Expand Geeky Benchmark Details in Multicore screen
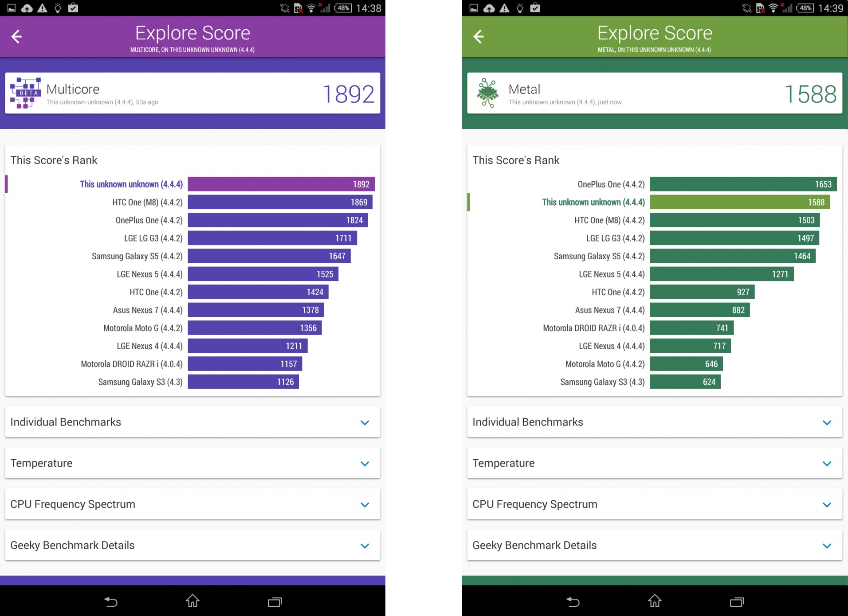Image resolution: width=848 pixels, height=616 pixels. pos(192,545)
